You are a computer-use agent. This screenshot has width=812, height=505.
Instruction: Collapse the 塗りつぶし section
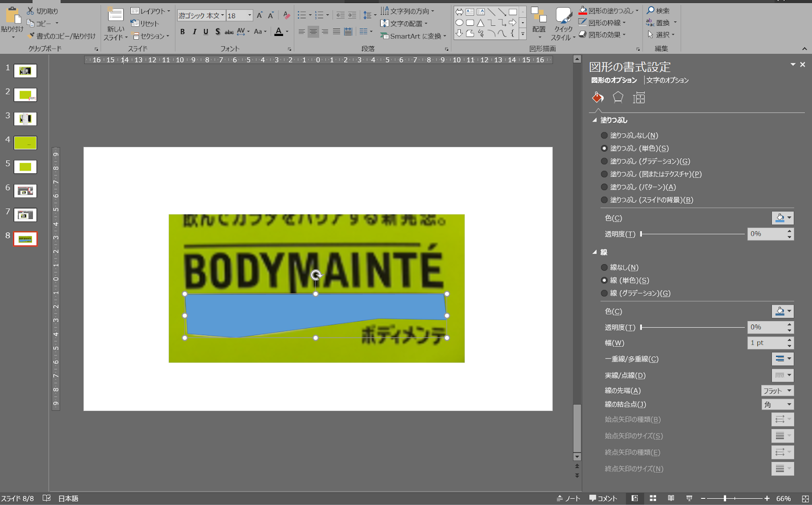point(595,120)
